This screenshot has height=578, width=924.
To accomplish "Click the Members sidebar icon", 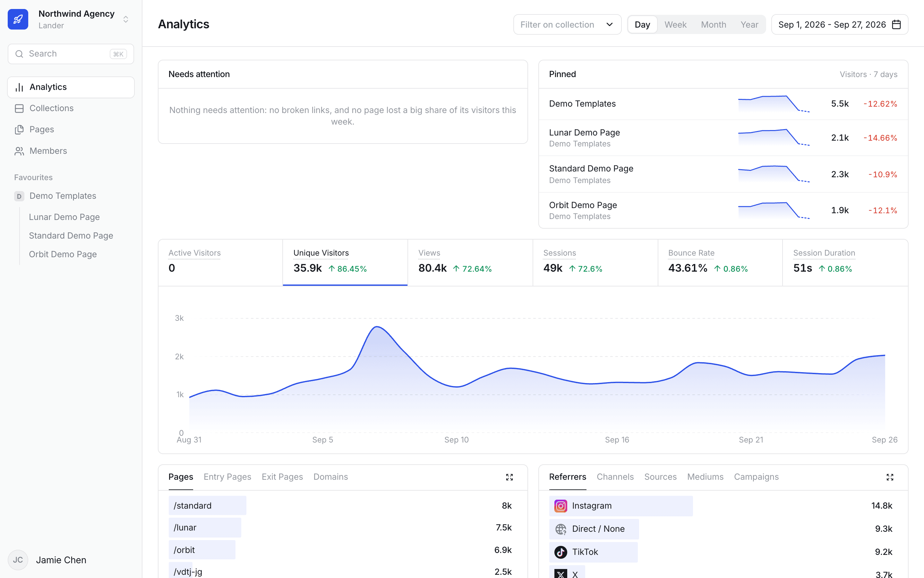I will [19, 151].
